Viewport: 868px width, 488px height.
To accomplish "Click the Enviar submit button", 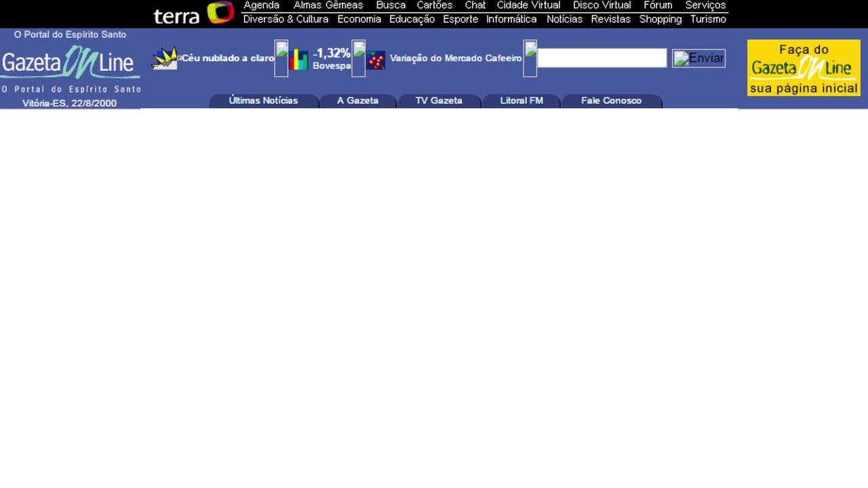I will 698,58.
